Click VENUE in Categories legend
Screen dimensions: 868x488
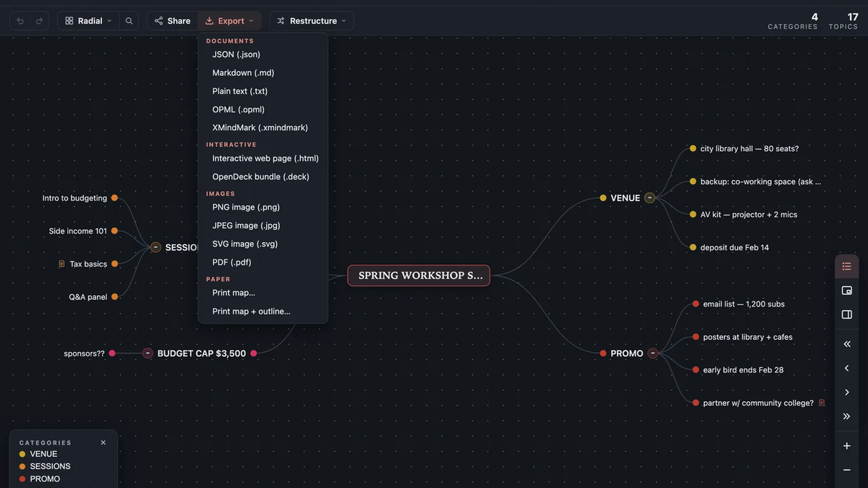(43, 454)
